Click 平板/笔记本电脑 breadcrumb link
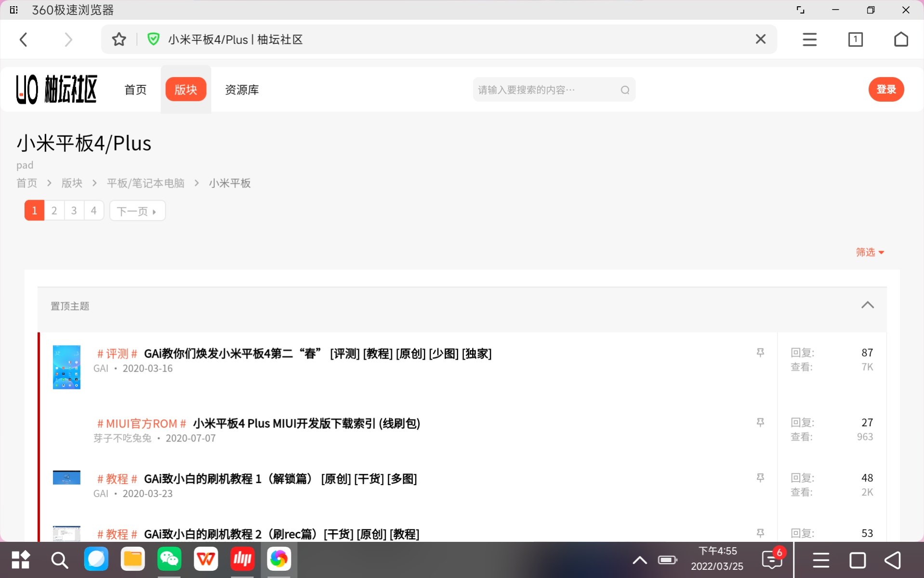The width and height of the screenshot is (924, 578). [x=145, y=183]
